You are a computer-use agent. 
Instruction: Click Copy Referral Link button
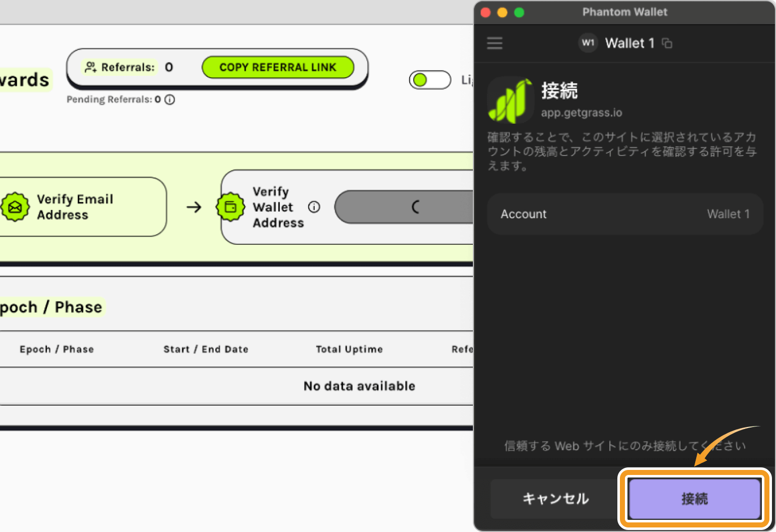click(278, 67)
